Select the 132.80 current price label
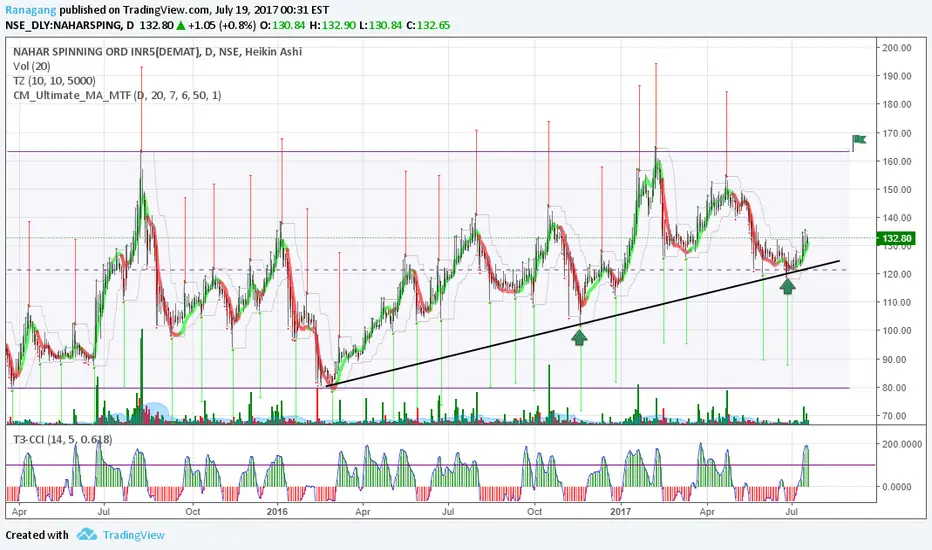The height and width of the screenshot is (550, 932). [x=896, y=238]
